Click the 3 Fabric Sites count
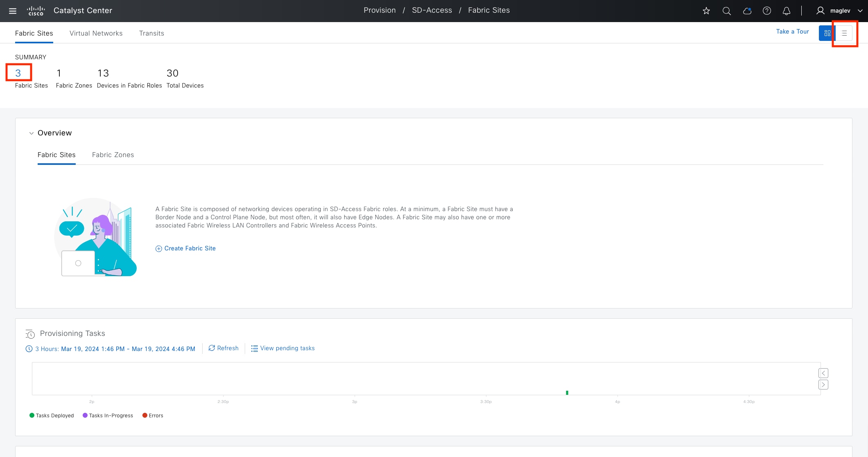This screenshot has height=457, width=868. click(x=18, y=73)
